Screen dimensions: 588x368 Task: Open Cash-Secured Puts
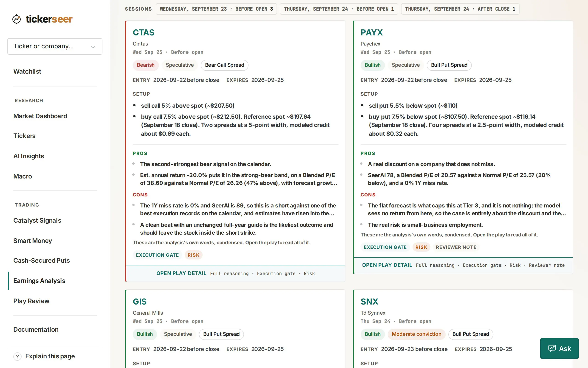point(42,260)
